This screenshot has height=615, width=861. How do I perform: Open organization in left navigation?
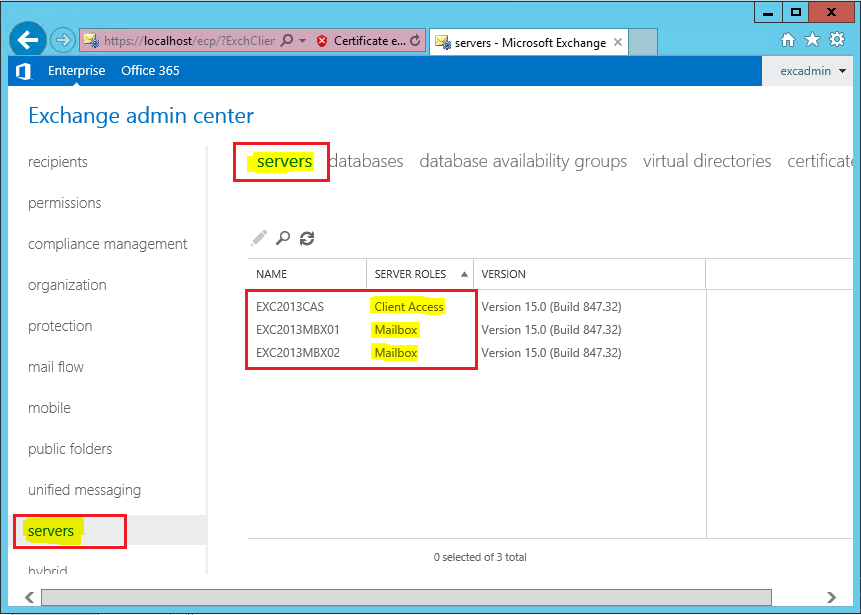pyautogui.click(x=67, y=285)
